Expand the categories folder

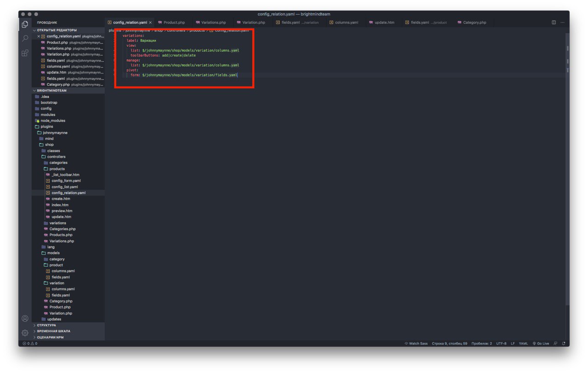pos(68,163)
